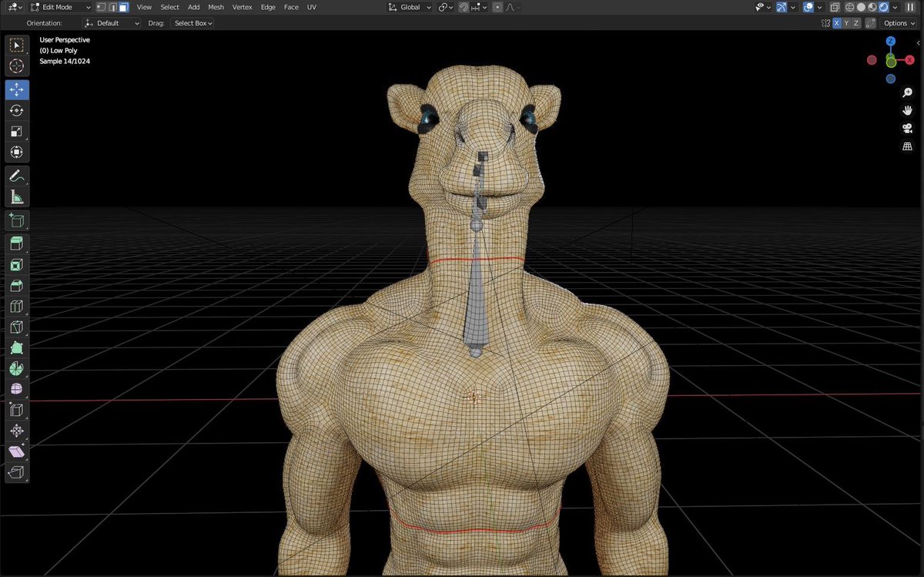Viewport: 924px width, 577px height.
Task: Select the Measure ruler tool
Action: coord(17,198)
